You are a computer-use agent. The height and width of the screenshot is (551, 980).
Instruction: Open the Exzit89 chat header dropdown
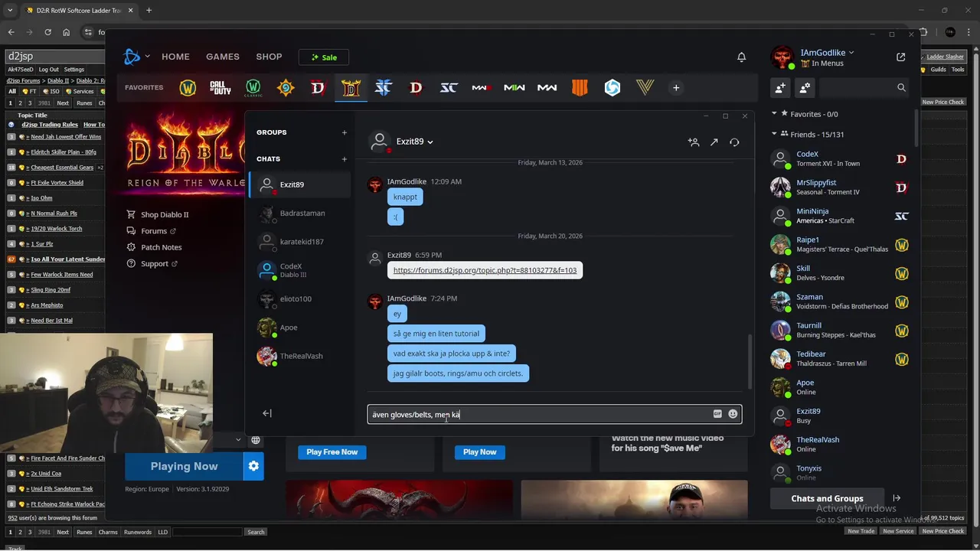tap(430, 142)
